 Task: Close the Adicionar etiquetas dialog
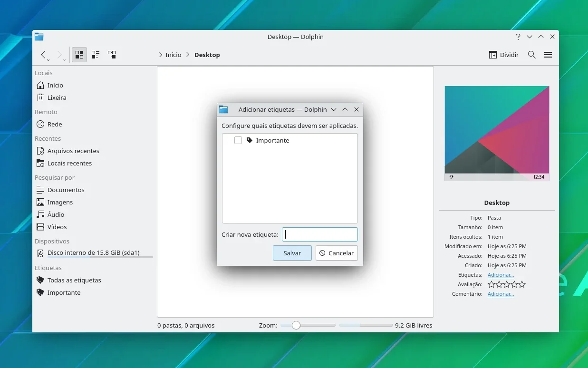click(x=357, y=109)
